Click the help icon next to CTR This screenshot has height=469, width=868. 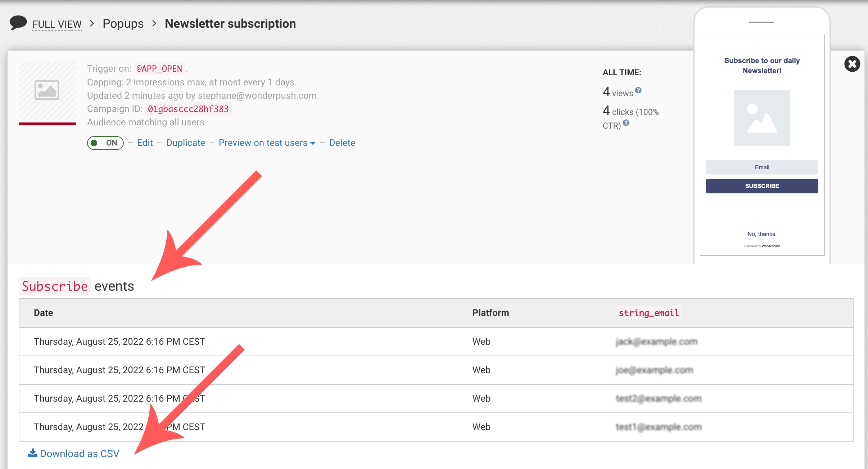(626, 123)
